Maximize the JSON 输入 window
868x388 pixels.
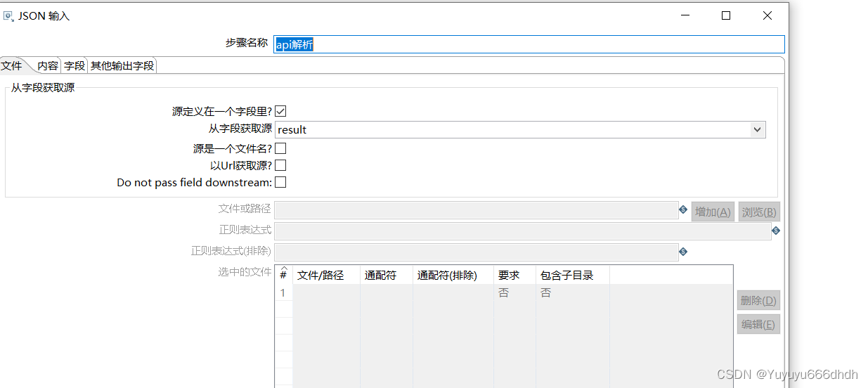coord(726,15)
